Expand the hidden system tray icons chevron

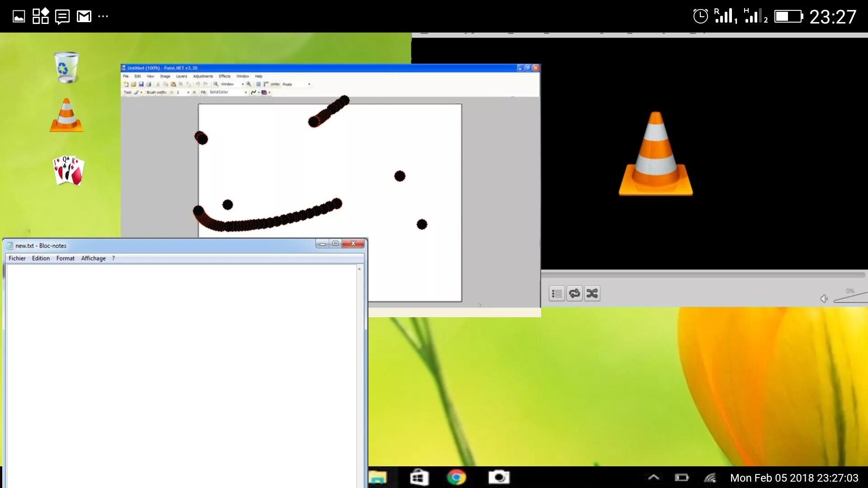tap(654, 478)
